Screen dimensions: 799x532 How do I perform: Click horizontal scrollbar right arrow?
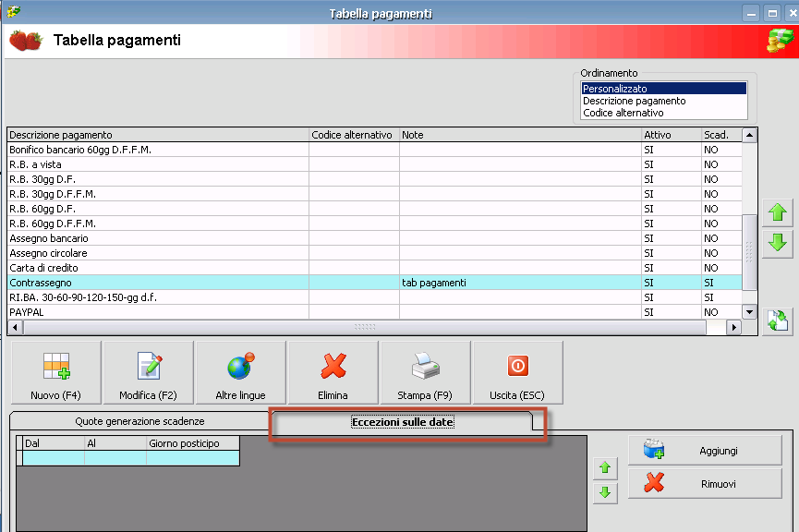(733, 327)
